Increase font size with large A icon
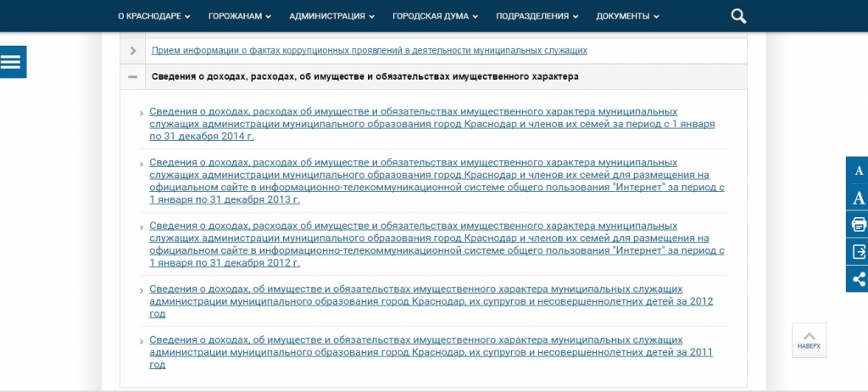The width and height of the screenshot is (868, 392). click(858, 198)
